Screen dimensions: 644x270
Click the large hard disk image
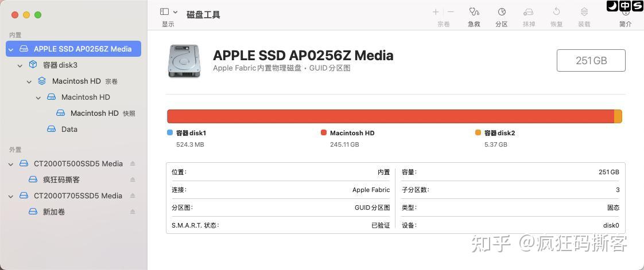click(x=184, y=61)
